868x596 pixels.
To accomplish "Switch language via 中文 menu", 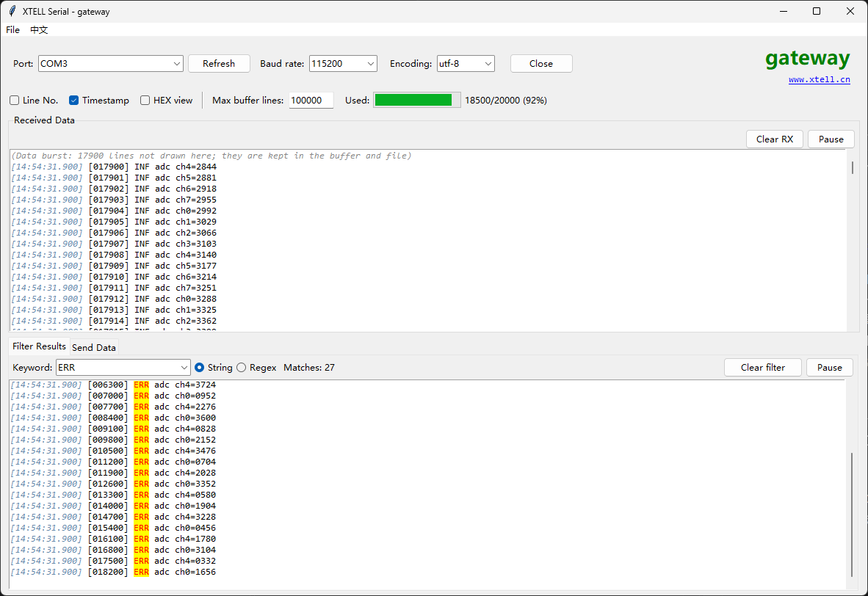I will [x=39, y=30].
